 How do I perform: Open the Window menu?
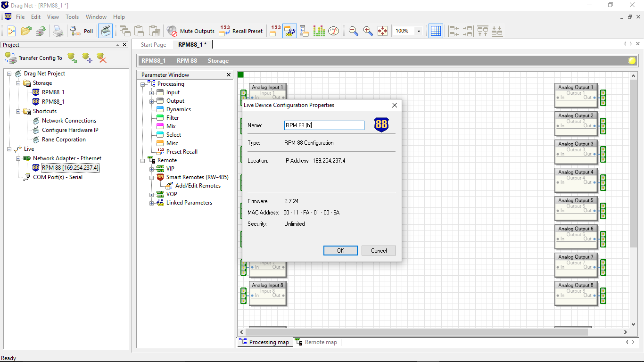96,17
